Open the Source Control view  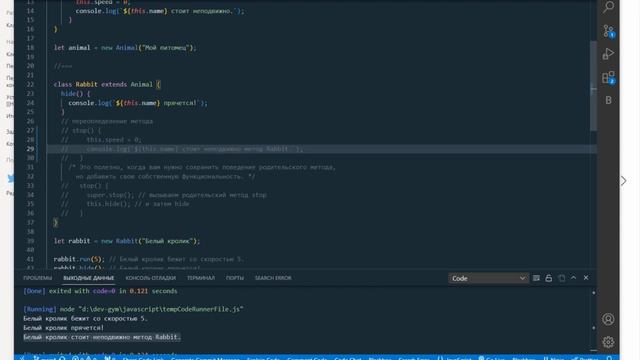coord(608,31)
